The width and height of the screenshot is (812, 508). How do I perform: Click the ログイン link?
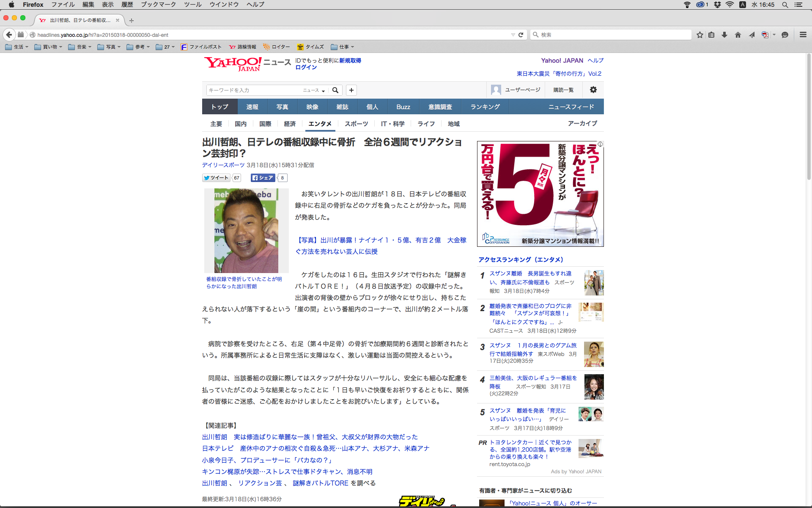(x=306, y=67)
